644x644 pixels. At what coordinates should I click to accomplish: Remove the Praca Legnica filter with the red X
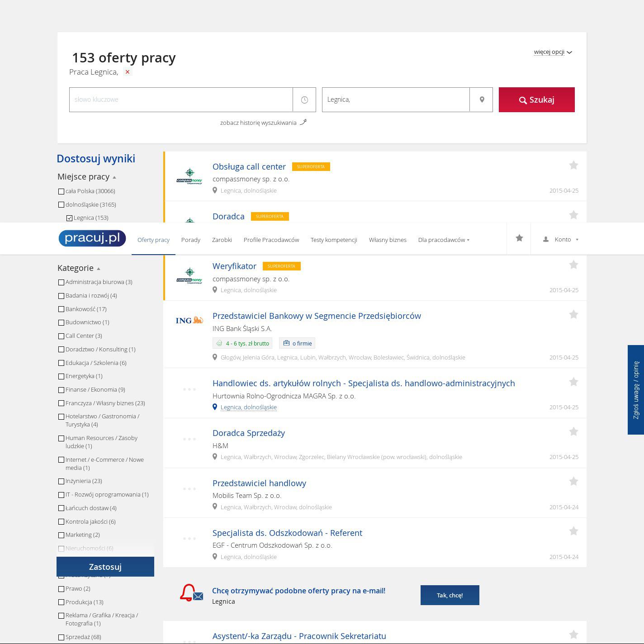coord(128,72)
